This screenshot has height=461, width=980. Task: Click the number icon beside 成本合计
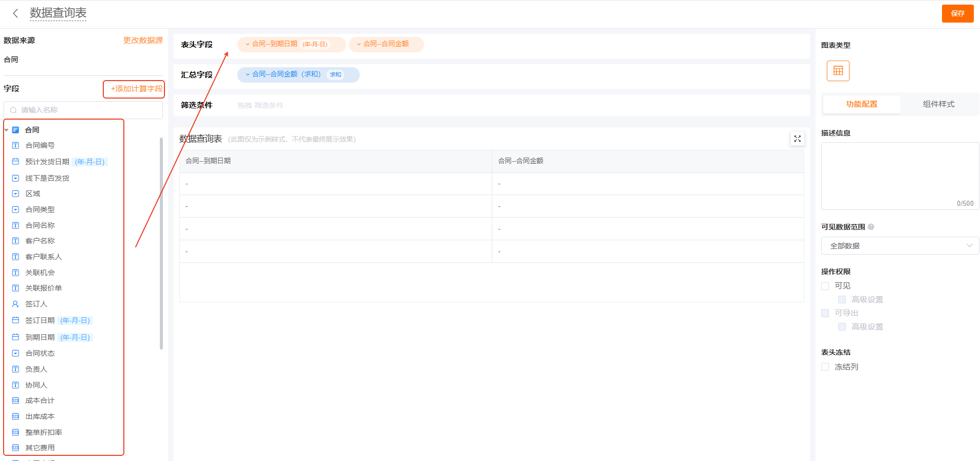pyautogui.click(x=15, y=400)
